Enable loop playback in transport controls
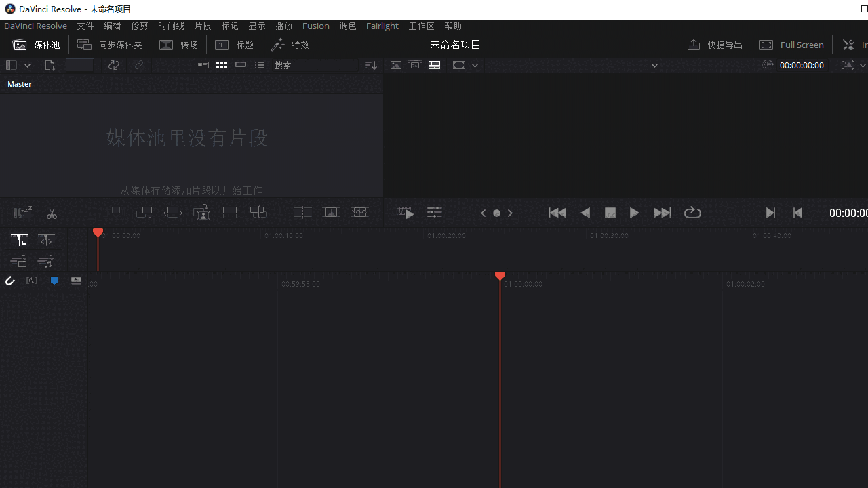Viewport: 868px width, 488px height. (692, 213)
